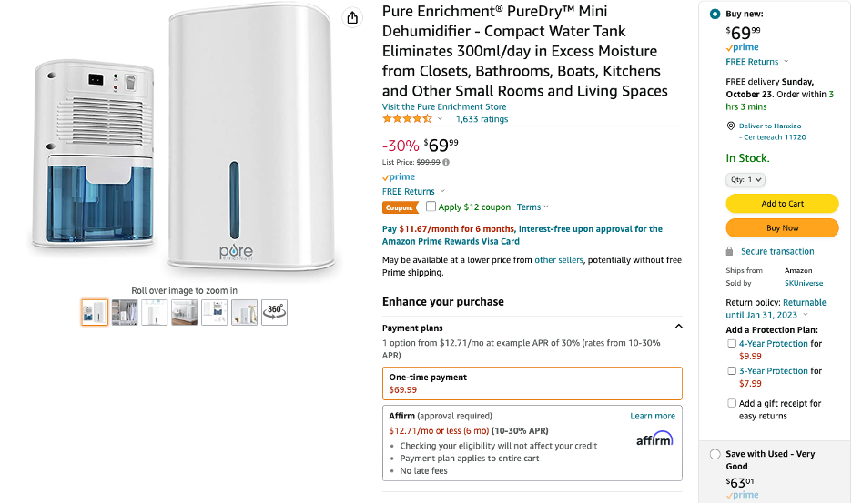852x504 pixels.
Task: Check the add a gift receipt box
Action: click(732, 403)
